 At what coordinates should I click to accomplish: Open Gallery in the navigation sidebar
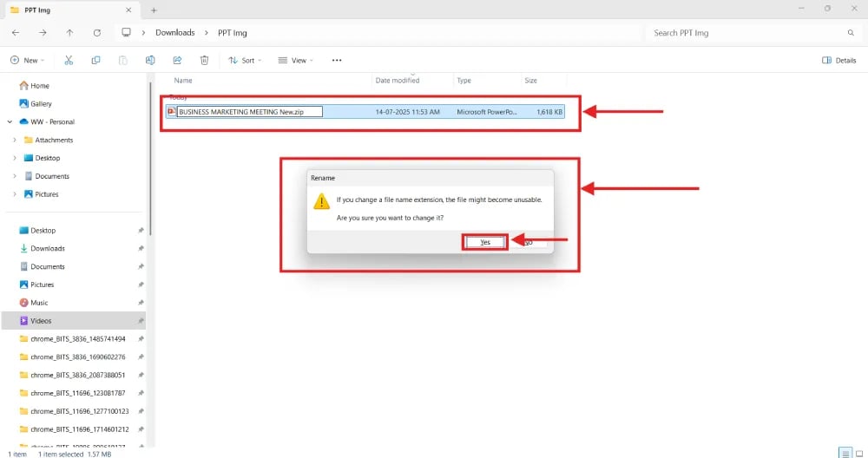[x=41, y=103]
